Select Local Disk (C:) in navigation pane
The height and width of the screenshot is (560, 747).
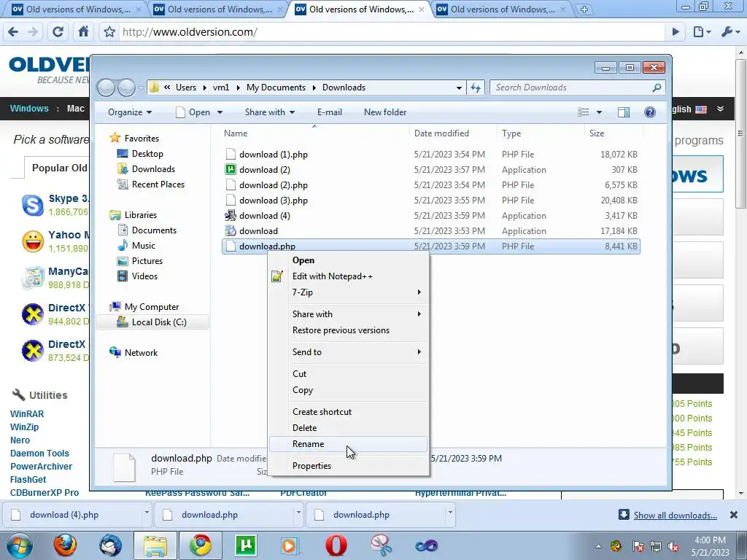pyautogui.click(x=152, y=322)
